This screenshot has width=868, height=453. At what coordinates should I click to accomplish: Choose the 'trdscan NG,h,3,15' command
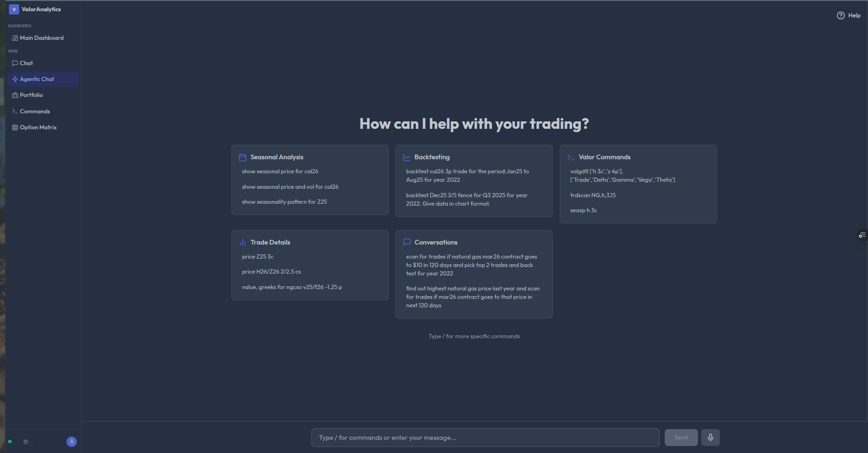pyautogui.click(x=593, y=195)
